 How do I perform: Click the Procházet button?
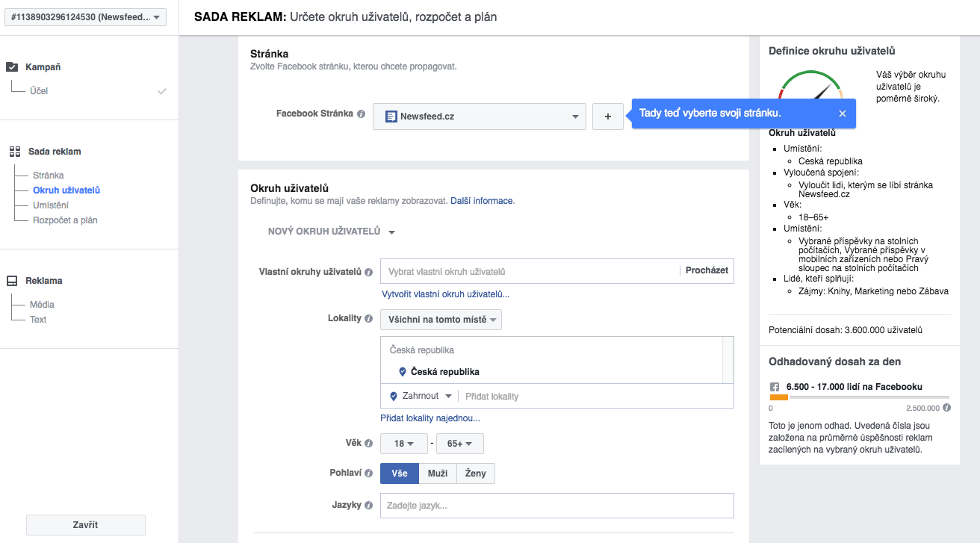707,270
